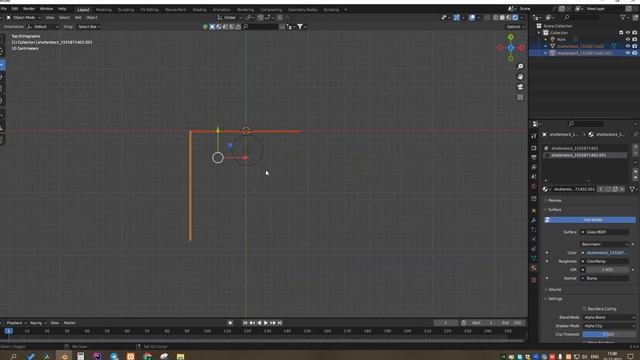Select wireframe viewport shading mode
Screen dimensions: 640x360
point(496,18)
